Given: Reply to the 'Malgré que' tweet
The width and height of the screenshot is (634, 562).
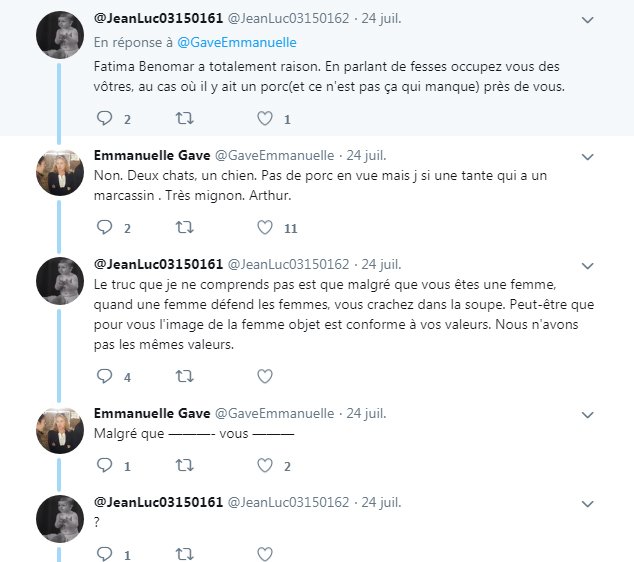Looking at the screenshot, I should click(105, 466).
